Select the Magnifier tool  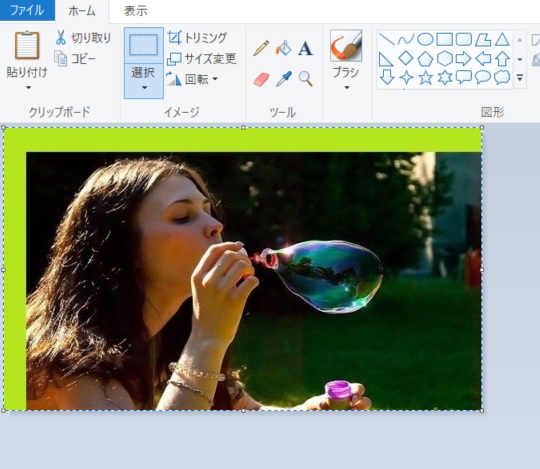click(305, 79)
